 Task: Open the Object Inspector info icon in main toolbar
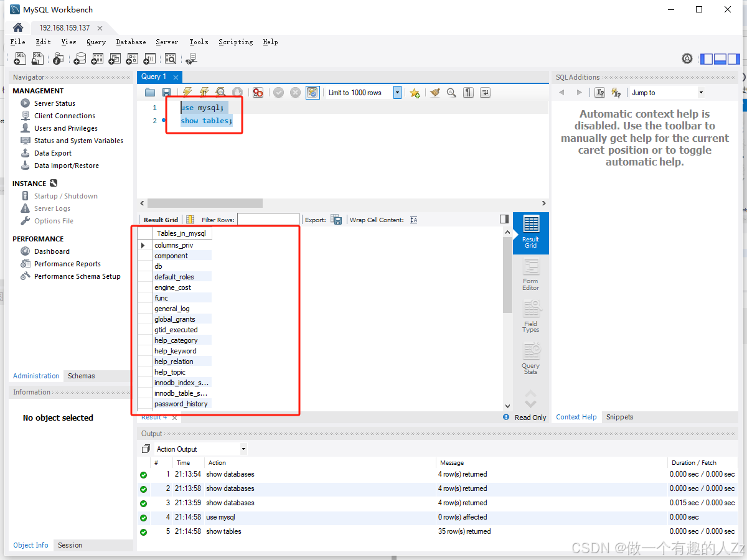point(58,58)
